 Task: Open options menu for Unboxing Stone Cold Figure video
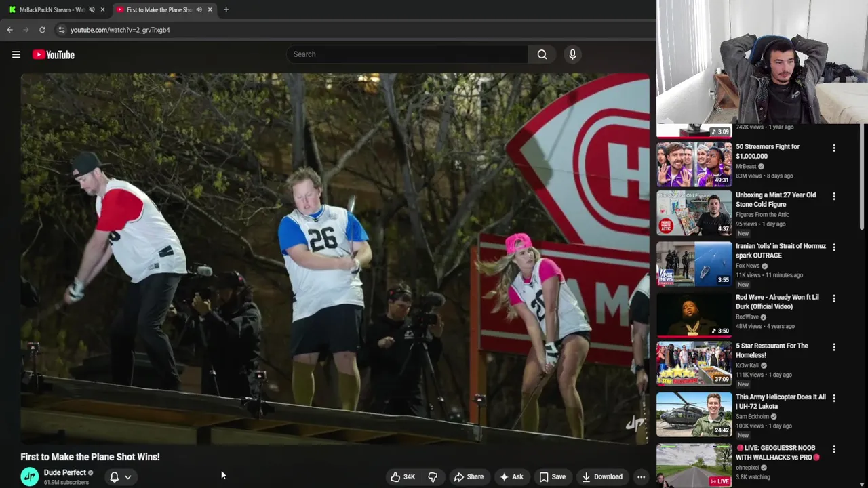pos(834,197)
